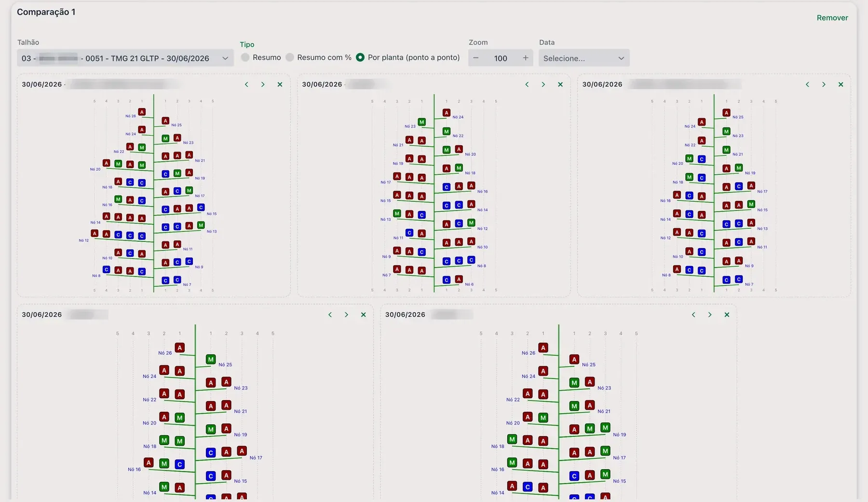The height and width of the screenshot is (502, 868).
Task: Click the Nó 26 label in bottom-left panel
Action: click(x=165, y=353)
